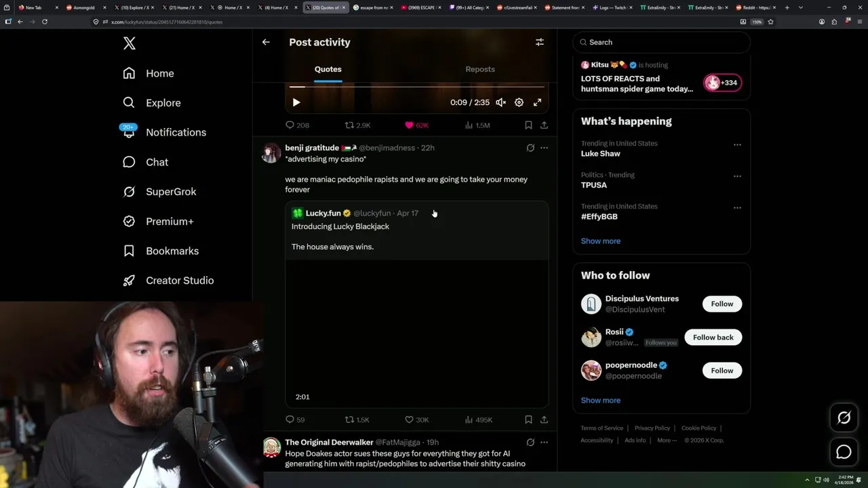This screenshot has height=488, width=868.
Task: Show hidden system tray icons
Action: point(807,480)
